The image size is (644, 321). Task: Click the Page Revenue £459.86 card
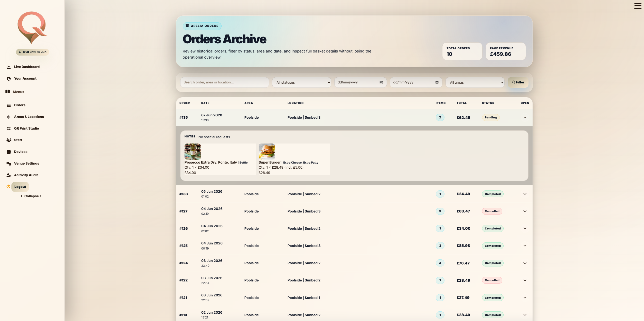505,51
